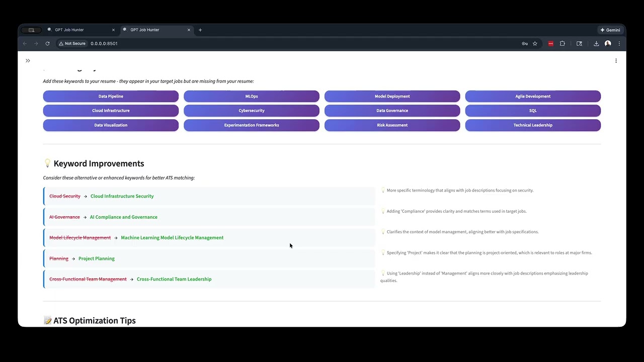Image resolution: width=644 pixels, height=362 pixels.
Task: Click the tip clarifying model management context
Action: point(459,232)
